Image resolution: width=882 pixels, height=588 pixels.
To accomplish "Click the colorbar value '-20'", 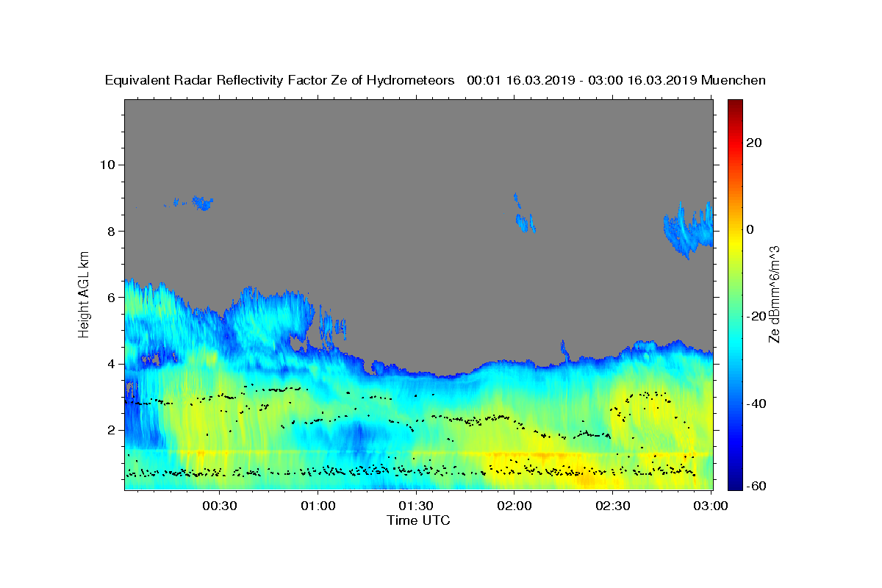I will (x=756, y=317).
